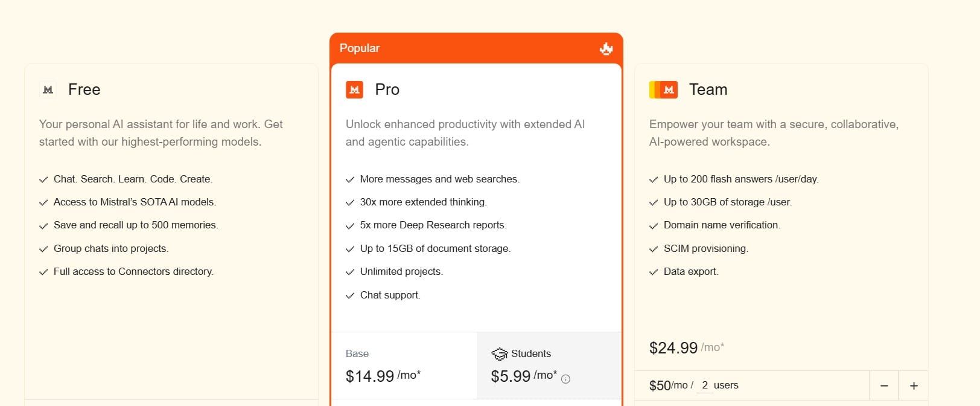The width and height of the screenshot is (980, 406).
Task: Increase the Team user count with the stepper
Action: click(914, 385)
